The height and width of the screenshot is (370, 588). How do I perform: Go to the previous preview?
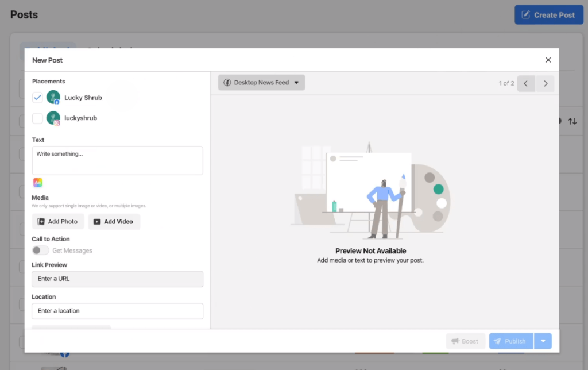pyautogui.click(x=526, y=83)
